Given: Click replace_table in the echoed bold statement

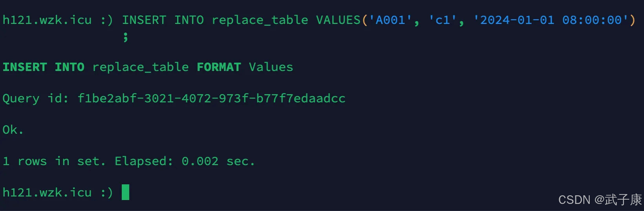Looking at the screenshot, I should pos(140,67).
